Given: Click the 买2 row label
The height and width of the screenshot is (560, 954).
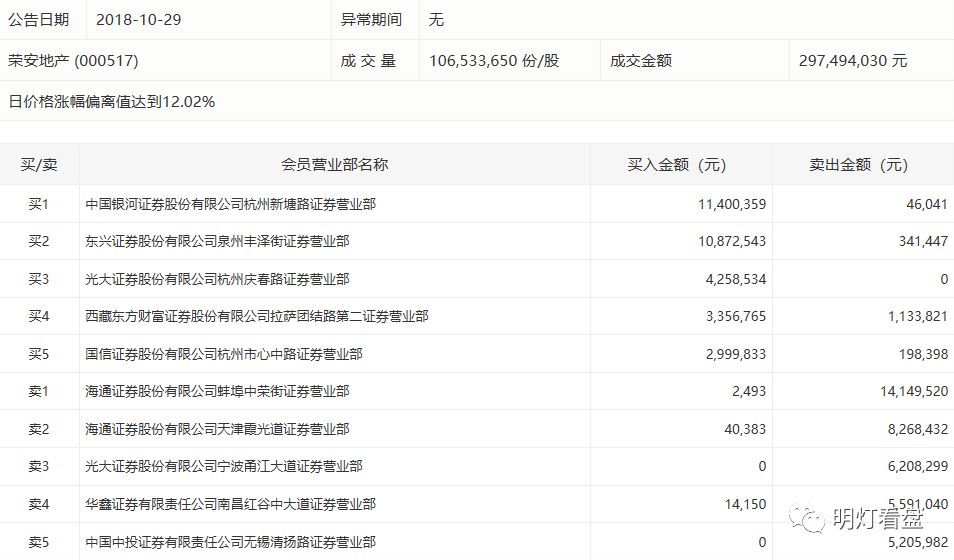Looking at the screenshot, I should coord(38,241).
